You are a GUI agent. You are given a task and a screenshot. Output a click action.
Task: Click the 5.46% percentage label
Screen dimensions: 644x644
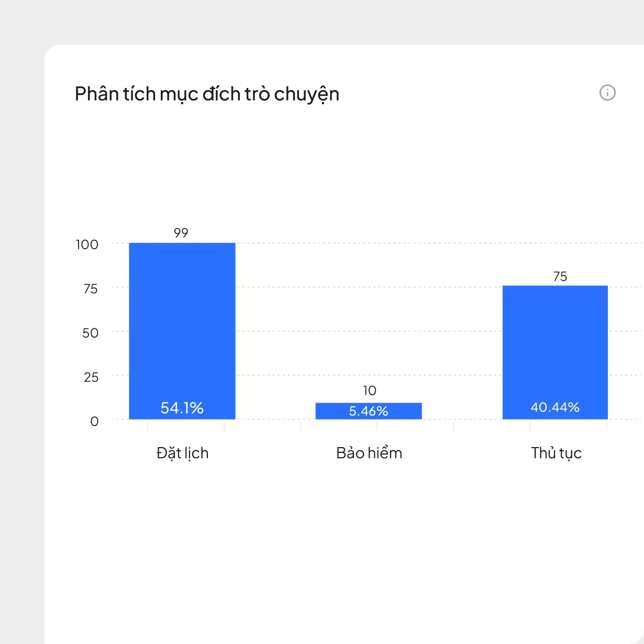click(369, 412)
